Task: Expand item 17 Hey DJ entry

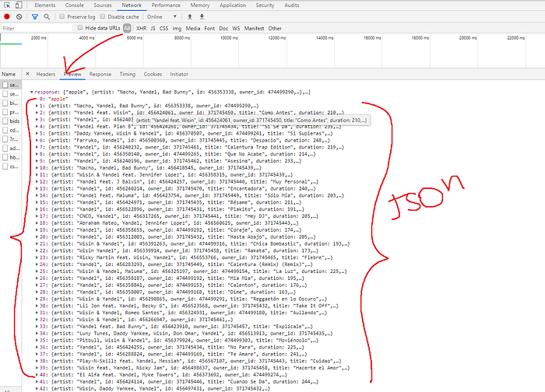Action: coord(37,216)
